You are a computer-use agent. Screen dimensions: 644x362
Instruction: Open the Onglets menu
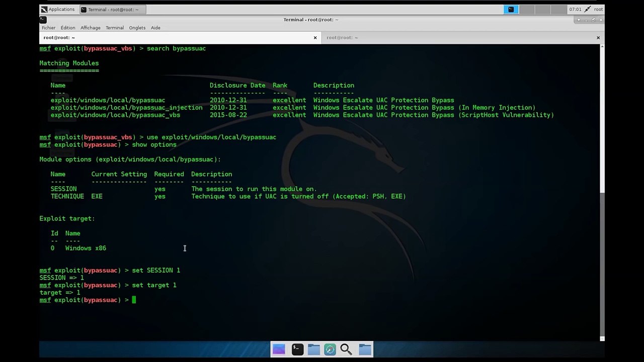(137, 28)
